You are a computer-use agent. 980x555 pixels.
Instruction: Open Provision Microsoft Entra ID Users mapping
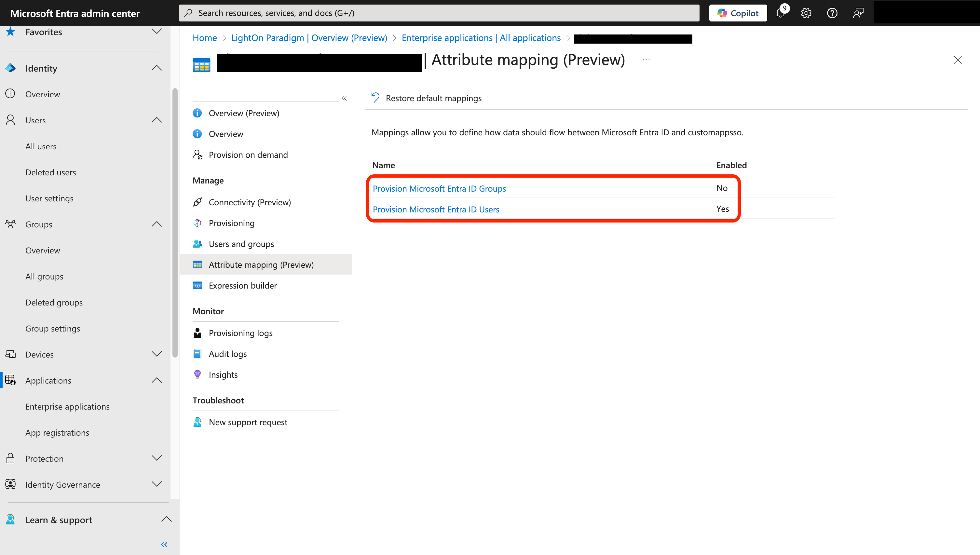[x=436, y=209]
